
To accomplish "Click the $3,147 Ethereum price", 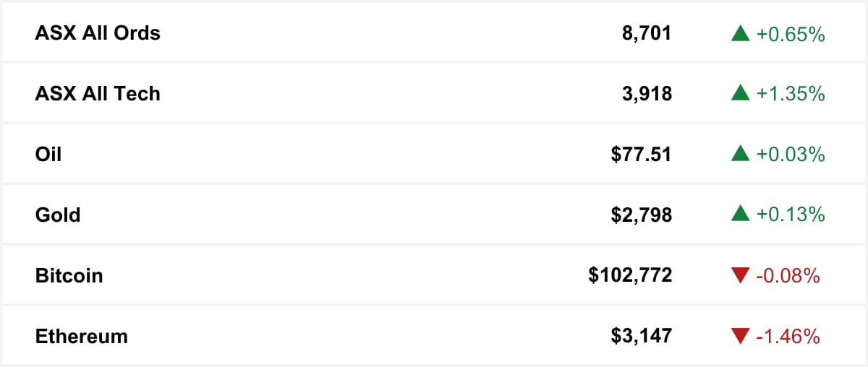I will [x=642, y=337].
